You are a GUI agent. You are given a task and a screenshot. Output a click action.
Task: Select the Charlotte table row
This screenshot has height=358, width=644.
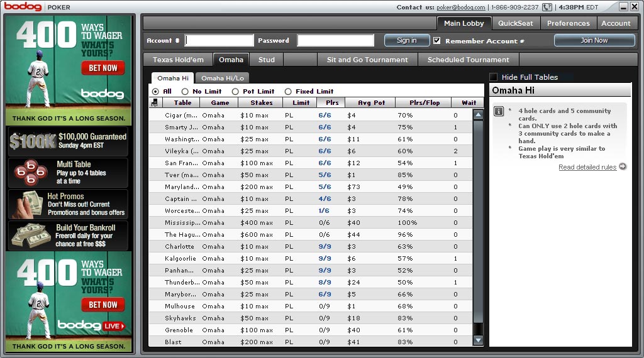(x=311, y=246)
